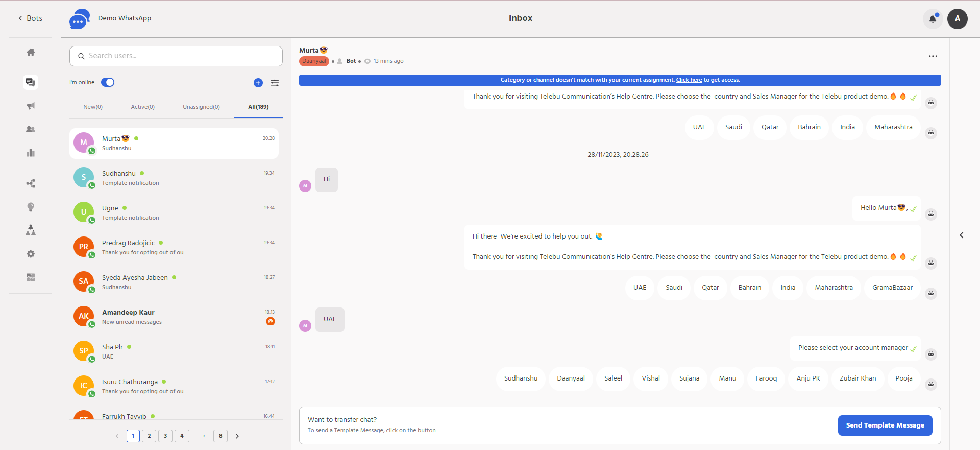Click the Send Template Message button
Screen dimensions: 980x450
[x=885, y=425]
